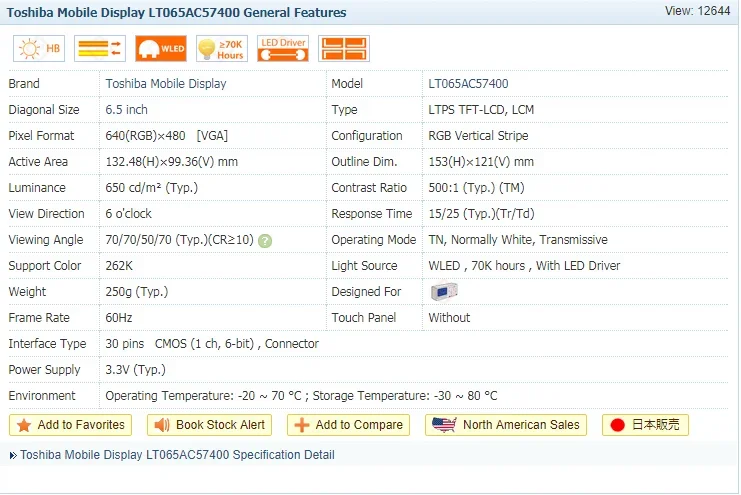The height and width of the screenshot is (495, 741).
Task: Click the ≥70K Hours lifetime bulb icon
Action: pos(222,49)
